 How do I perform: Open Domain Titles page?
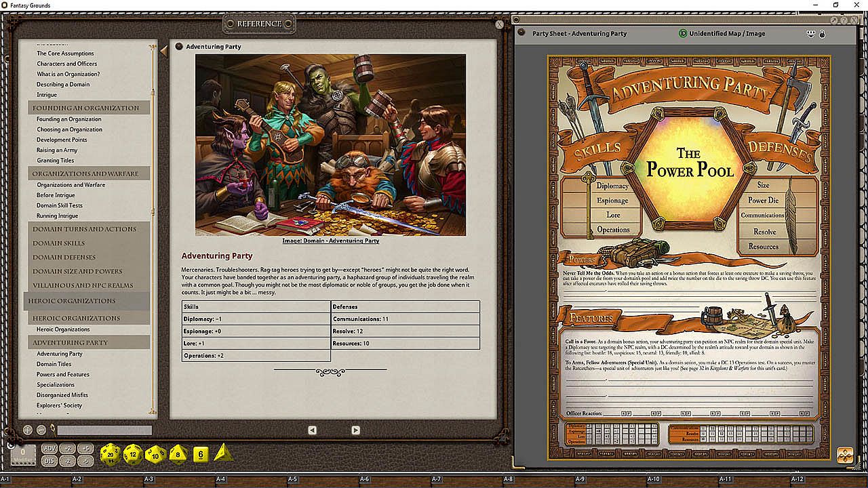(54, 364)
